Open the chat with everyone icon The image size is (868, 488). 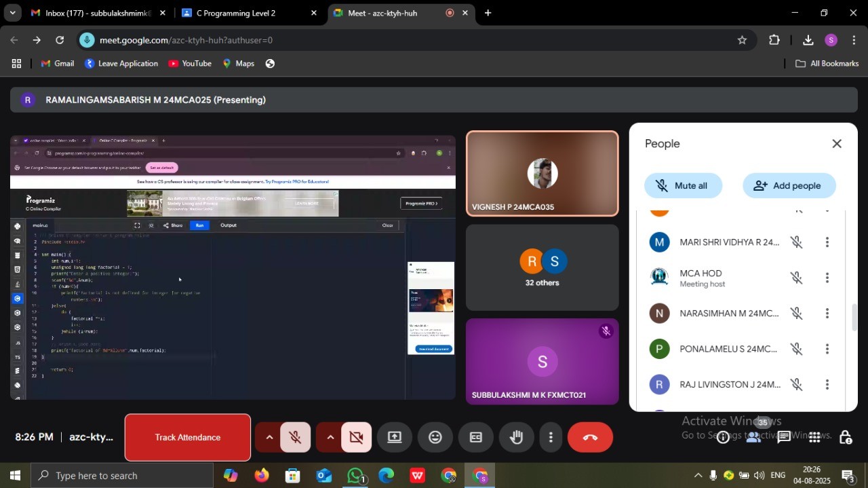tap(784, 438)
